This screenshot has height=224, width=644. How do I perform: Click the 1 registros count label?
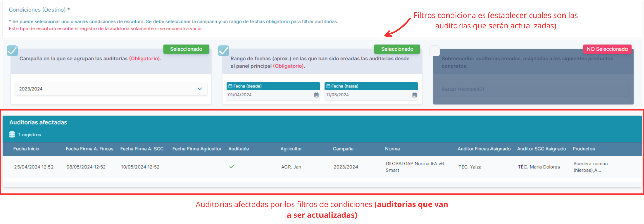[30, 135]
